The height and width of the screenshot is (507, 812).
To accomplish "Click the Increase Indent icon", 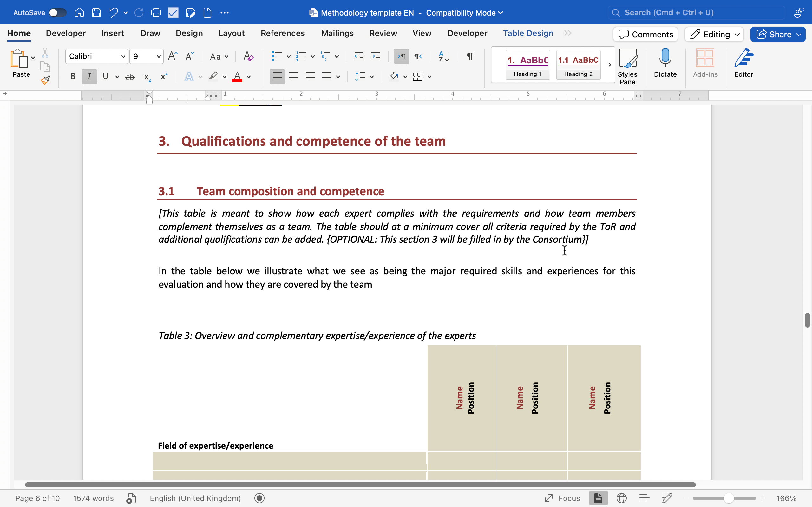I will (376, 56).
